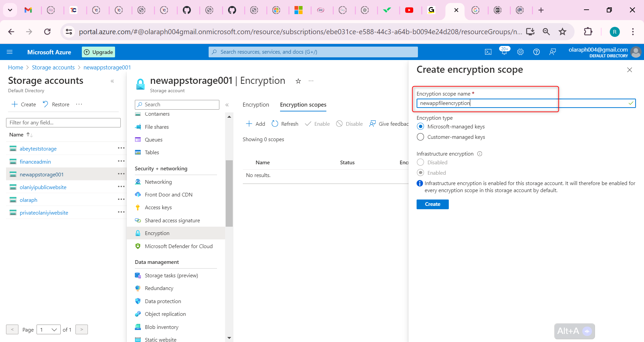The width and height of the screenshot is (644, 342).
Task: Collapse the resource menu sidebar
Action: tap(227, 105)
